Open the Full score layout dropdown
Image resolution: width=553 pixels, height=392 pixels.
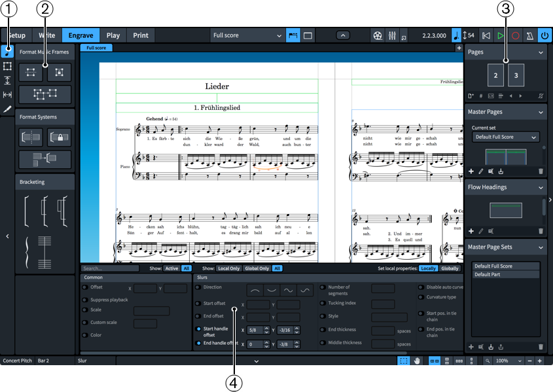click(247, 35)
